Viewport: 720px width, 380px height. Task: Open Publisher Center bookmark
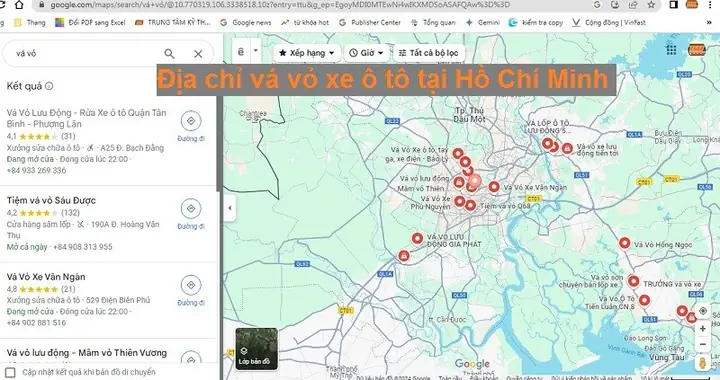pos(370,22)
